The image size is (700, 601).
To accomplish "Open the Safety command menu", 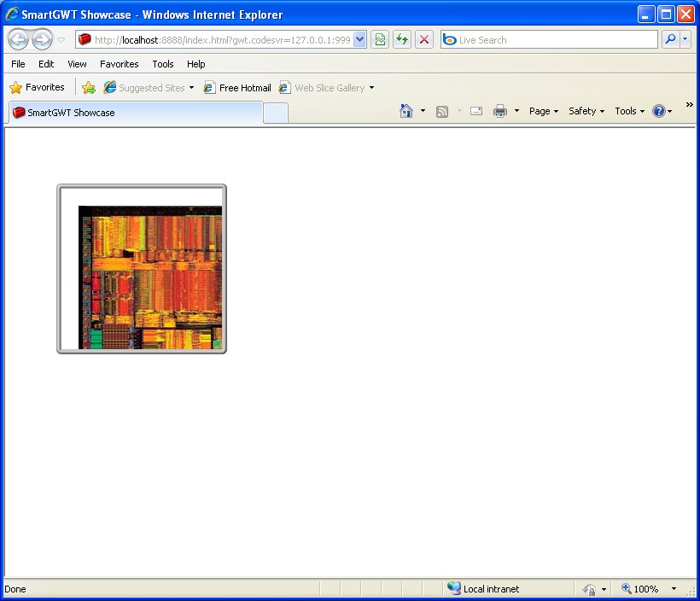I will (x=586, y=111).
